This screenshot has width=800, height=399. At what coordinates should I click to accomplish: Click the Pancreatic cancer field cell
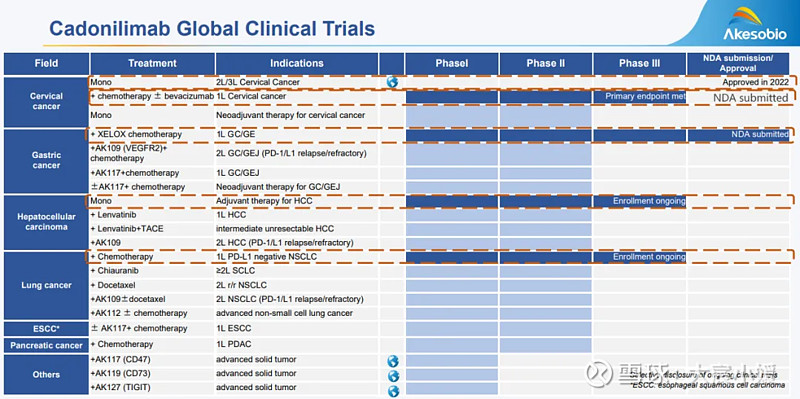pos(46,345)
